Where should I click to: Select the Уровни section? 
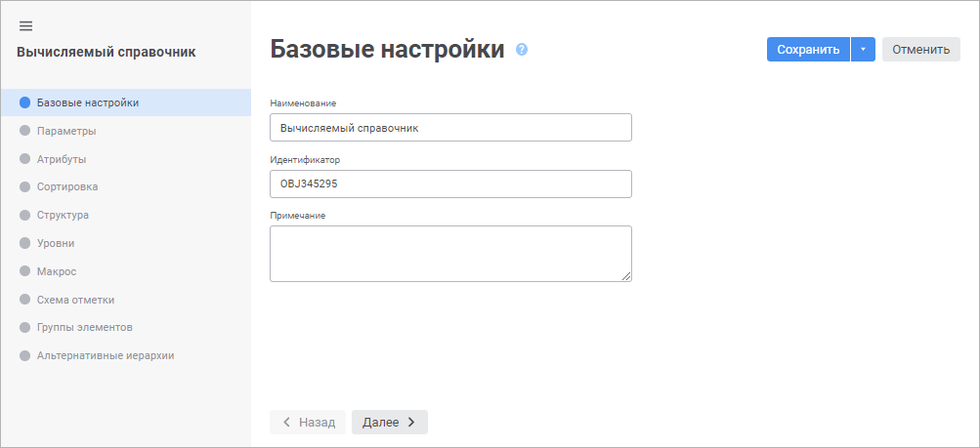click(x=56, y=243)
